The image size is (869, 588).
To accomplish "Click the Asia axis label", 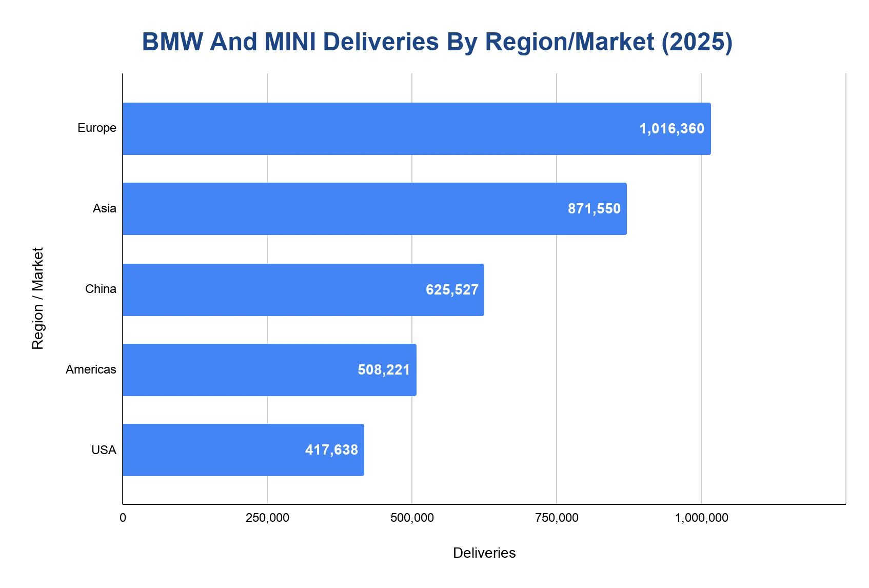I will [105, 208].
